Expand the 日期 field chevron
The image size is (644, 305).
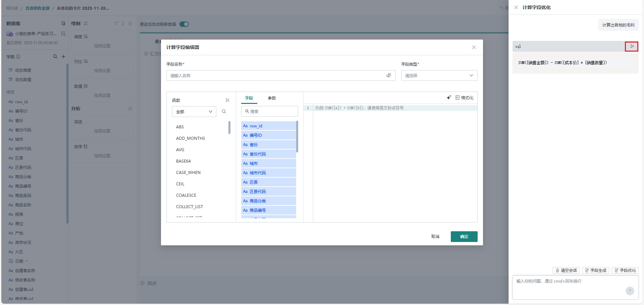pos(27,261)
